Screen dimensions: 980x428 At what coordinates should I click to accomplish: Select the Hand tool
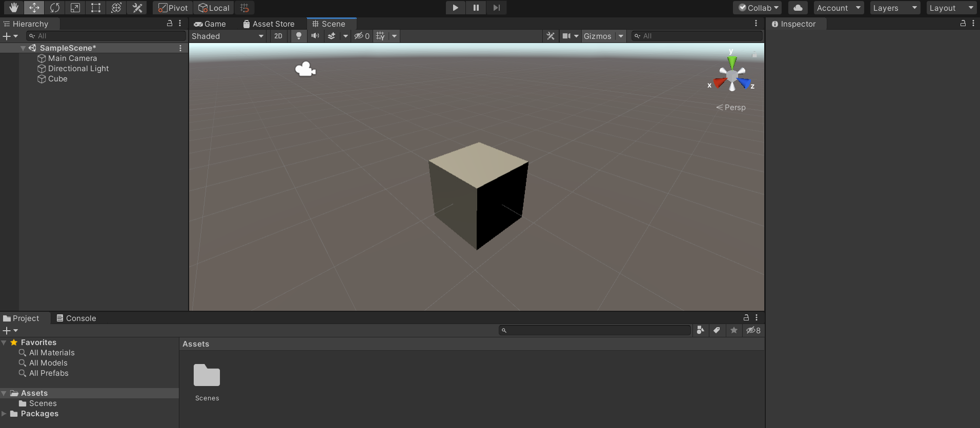pos(13,8)
